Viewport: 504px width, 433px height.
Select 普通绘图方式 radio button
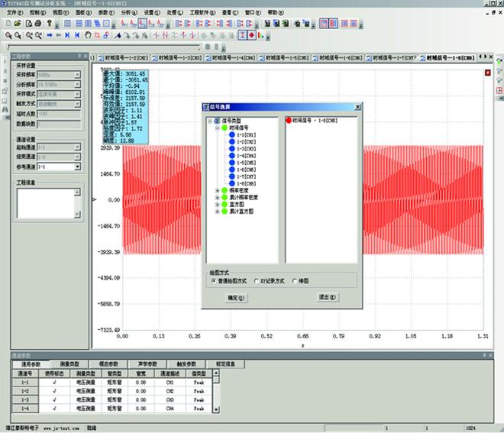point(213,281)
